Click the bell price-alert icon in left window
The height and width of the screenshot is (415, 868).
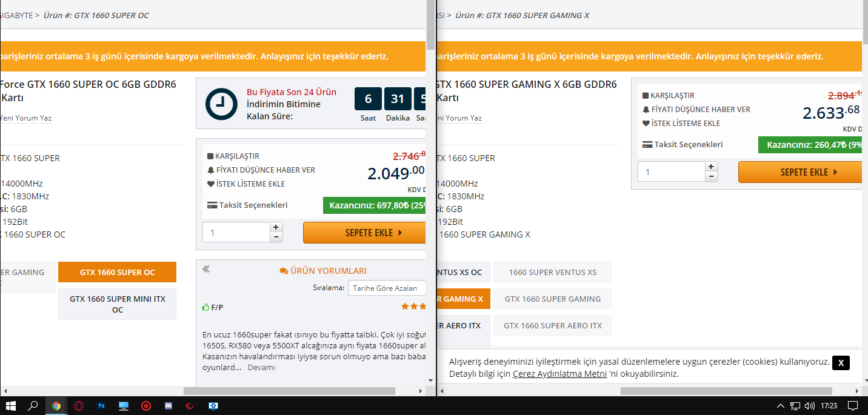pos(210,170)
